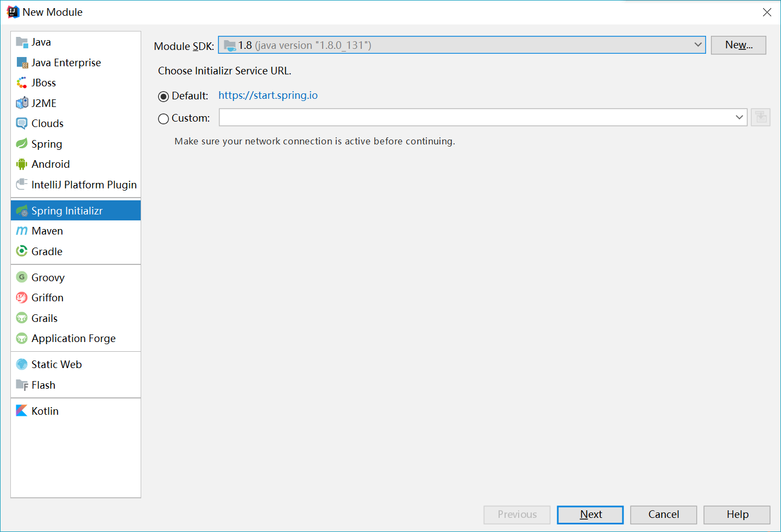Click the Clouds speech-bubble icon
This screenshot has height=532, width=781.
click(x=22, y=124)
